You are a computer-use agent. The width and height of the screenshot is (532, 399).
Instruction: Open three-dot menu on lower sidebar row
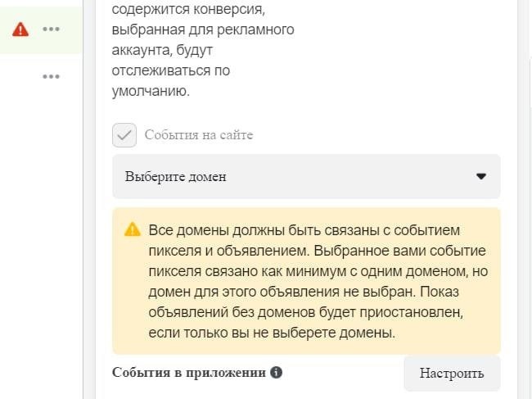coord(52,76)
